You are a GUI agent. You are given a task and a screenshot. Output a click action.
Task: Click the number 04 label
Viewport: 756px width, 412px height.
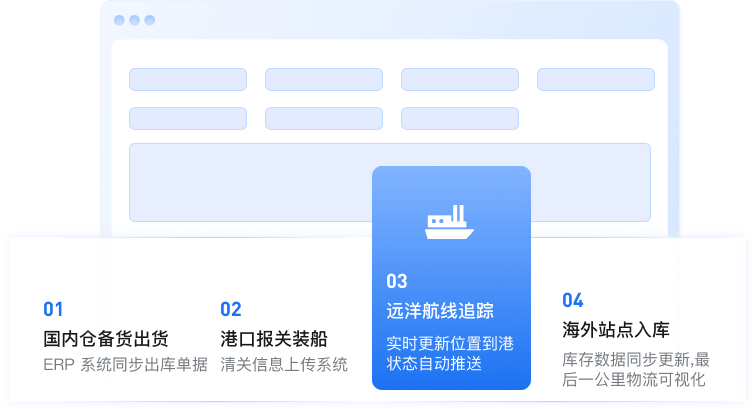point(573,301)
